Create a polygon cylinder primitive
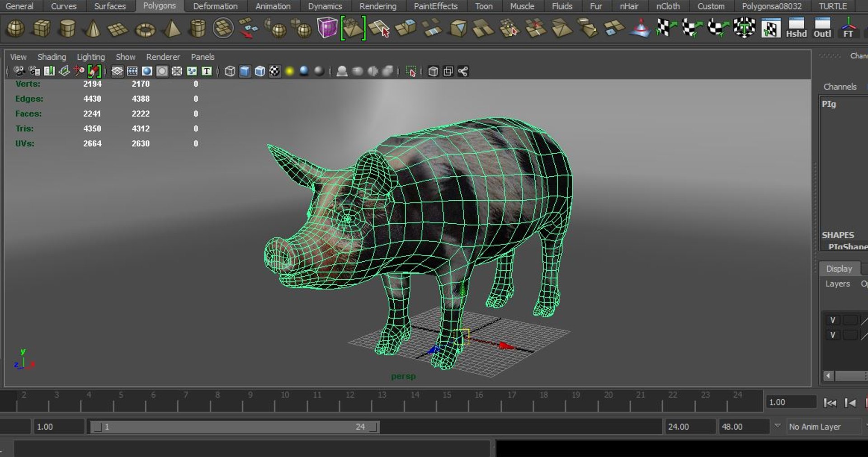Screen dimensions: 868x457 pyautogui.click(x=67, y=28)
